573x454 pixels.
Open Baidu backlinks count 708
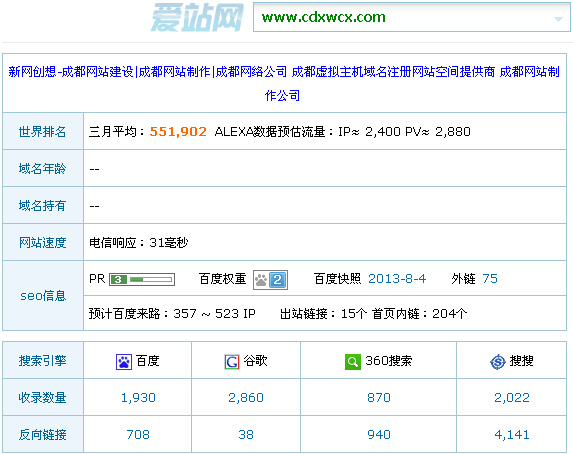click(x=138, y=435)
